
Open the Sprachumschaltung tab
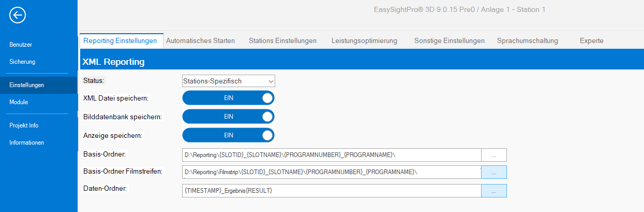[x=527, y=40]
